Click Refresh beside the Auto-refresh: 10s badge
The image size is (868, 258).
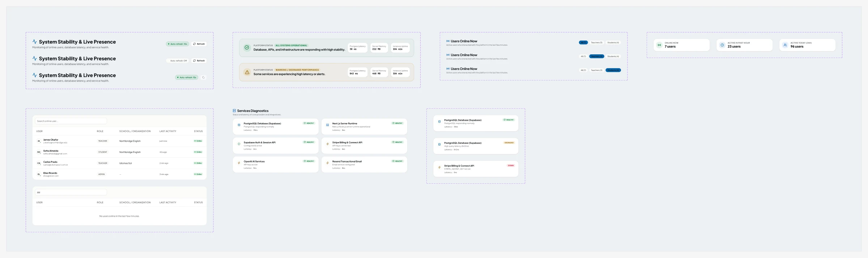[199, 44]
